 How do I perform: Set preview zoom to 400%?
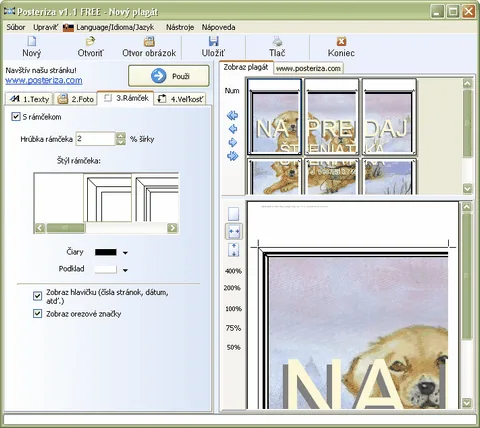[x=233, y=271]
